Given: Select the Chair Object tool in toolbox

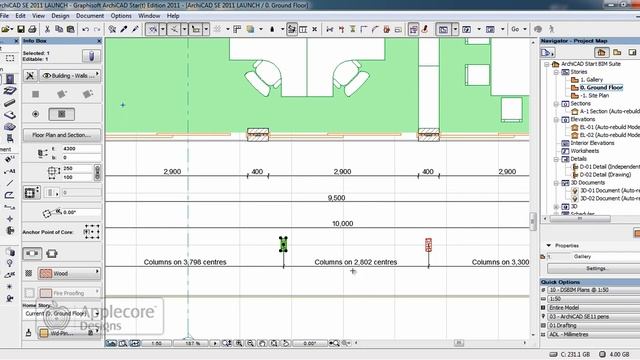Looking at the screenshot, I should click(x=10, y=139).
